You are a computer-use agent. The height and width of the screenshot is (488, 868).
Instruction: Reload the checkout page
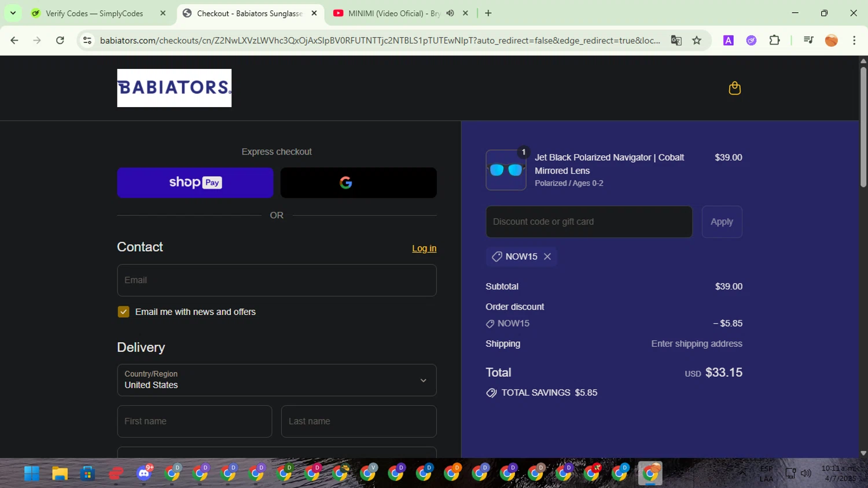[60, 41]
